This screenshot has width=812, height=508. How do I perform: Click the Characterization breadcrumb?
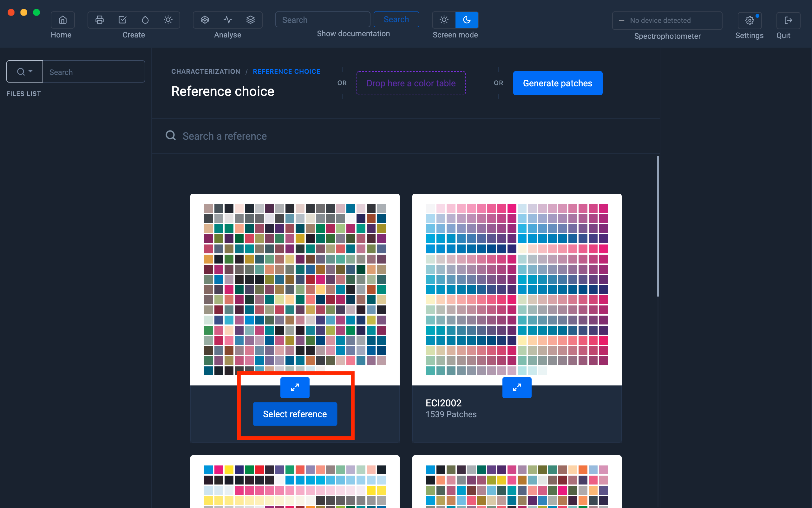pos(206,71)
